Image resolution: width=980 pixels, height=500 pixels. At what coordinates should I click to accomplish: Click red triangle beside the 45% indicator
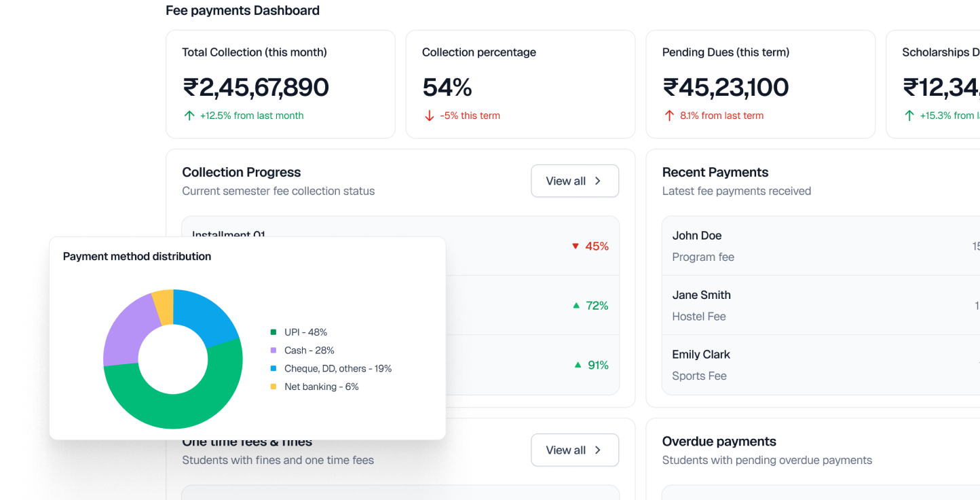coord(575,246)
